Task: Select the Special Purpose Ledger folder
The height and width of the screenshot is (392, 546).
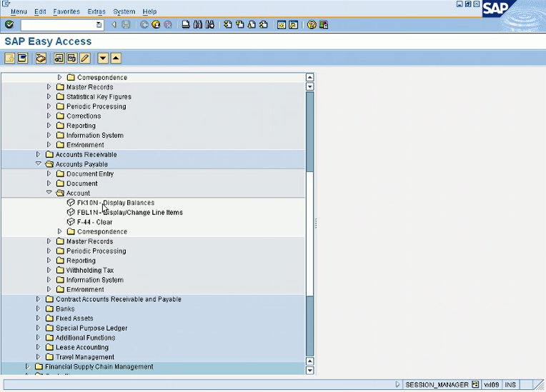Action: pos(91,328)
